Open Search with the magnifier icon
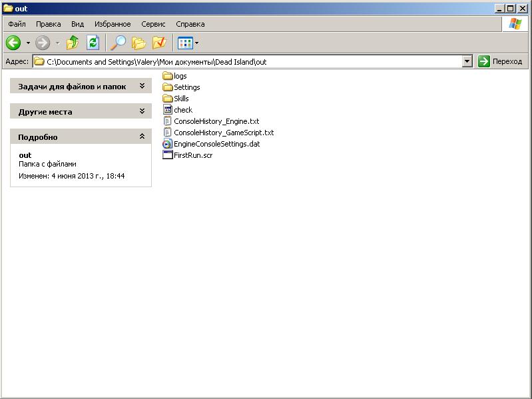The width and height of the screenshot is (532, 399). click(x=118, y=43)
